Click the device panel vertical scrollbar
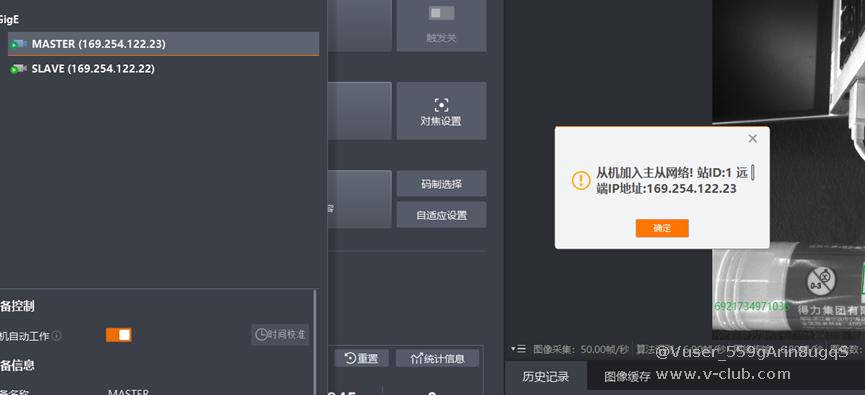The image size is (865, 395). (315, 342)
